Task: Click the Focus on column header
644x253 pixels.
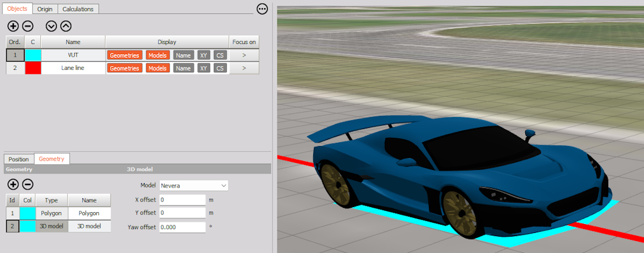Action: point(244,42)
